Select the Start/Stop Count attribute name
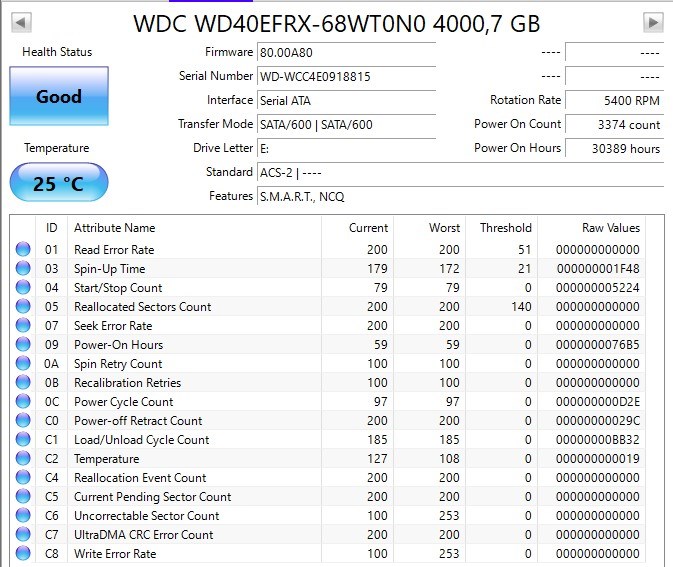Image resolution: width=673 pixels, height=567 pixels. (x=118, y=288)
